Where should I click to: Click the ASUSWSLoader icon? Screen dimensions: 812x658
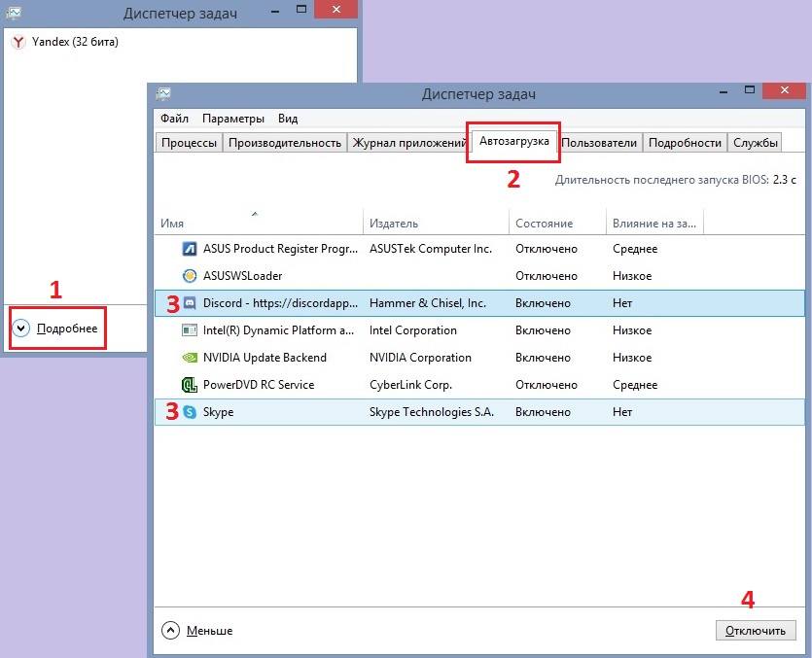[190, 276]
